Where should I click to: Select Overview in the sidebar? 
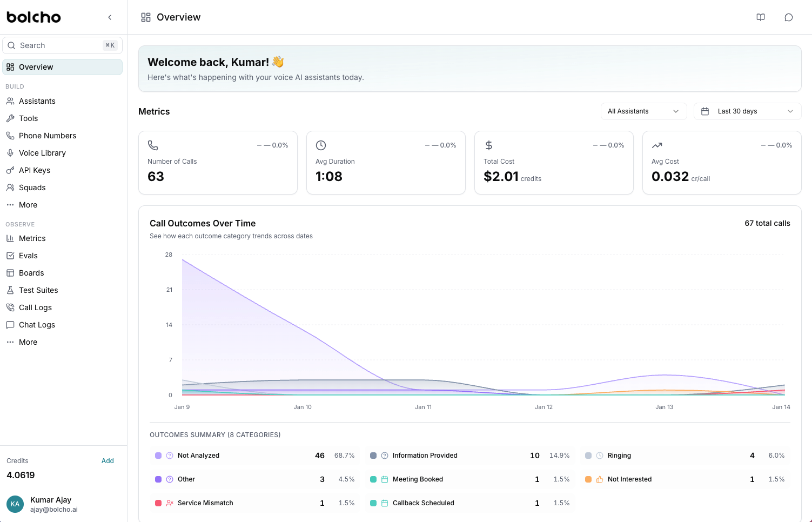62,67
